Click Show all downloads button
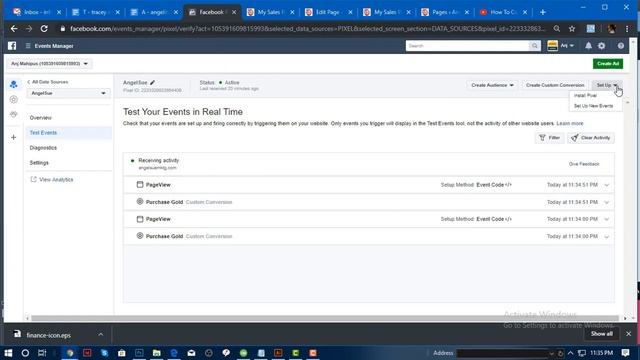640x360 pixels. (x=602, y=334)
